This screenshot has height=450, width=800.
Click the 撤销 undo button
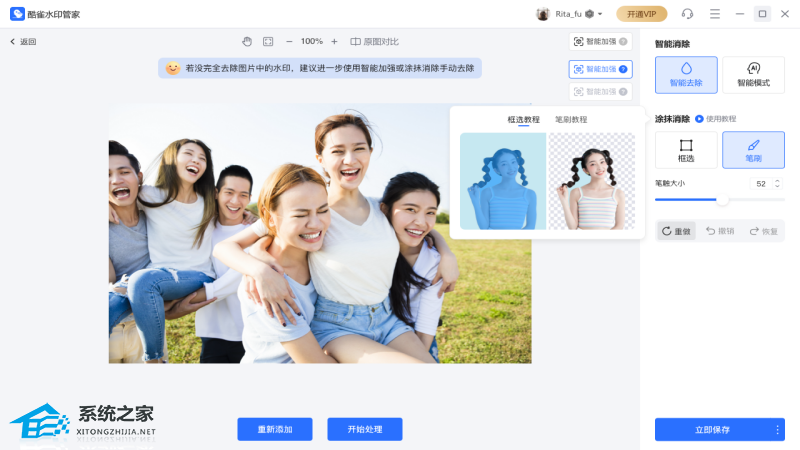720,232
